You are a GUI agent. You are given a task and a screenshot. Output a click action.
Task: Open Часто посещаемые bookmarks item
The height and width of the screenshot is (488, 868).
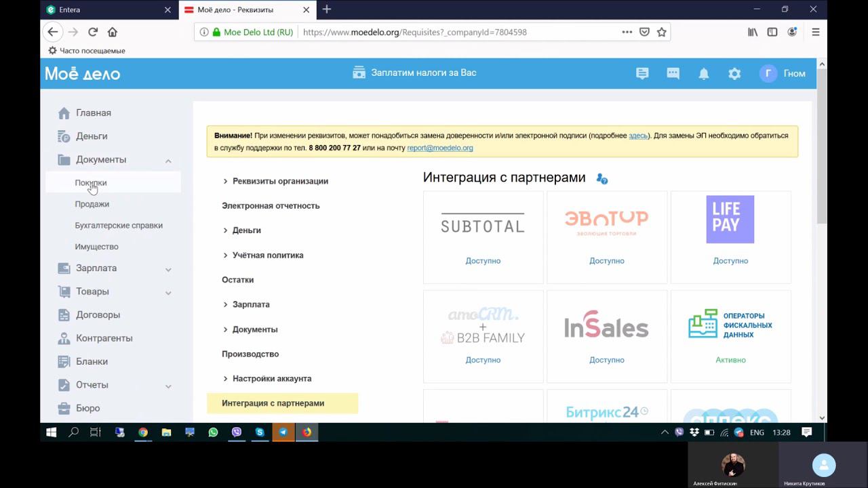(x=87, y=51)
